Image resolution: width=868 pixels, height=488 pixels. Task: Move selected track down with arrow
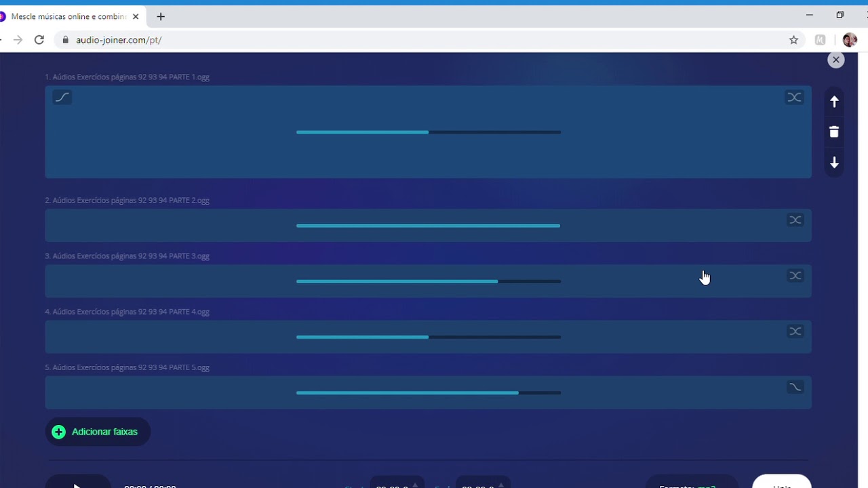point(834,163)
